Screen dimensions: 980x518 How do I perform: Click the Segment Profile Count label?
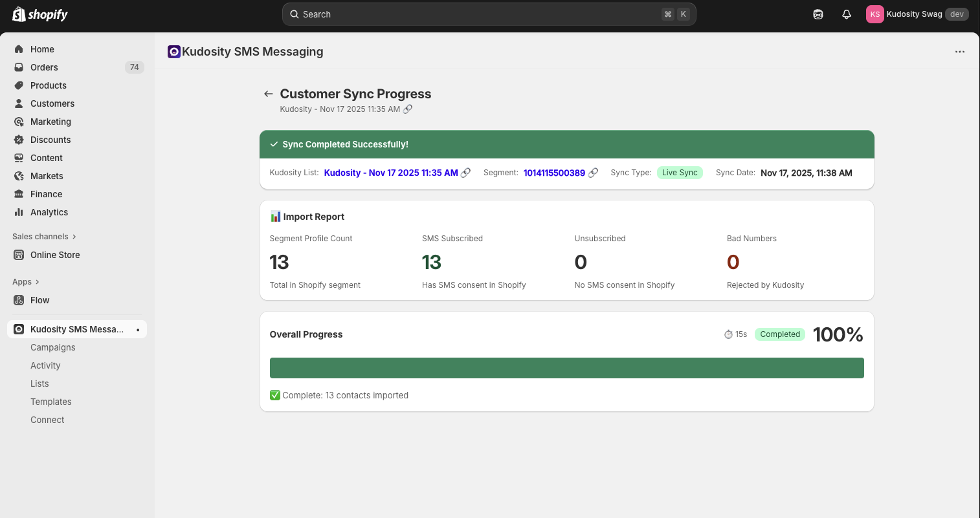(311, 239)
